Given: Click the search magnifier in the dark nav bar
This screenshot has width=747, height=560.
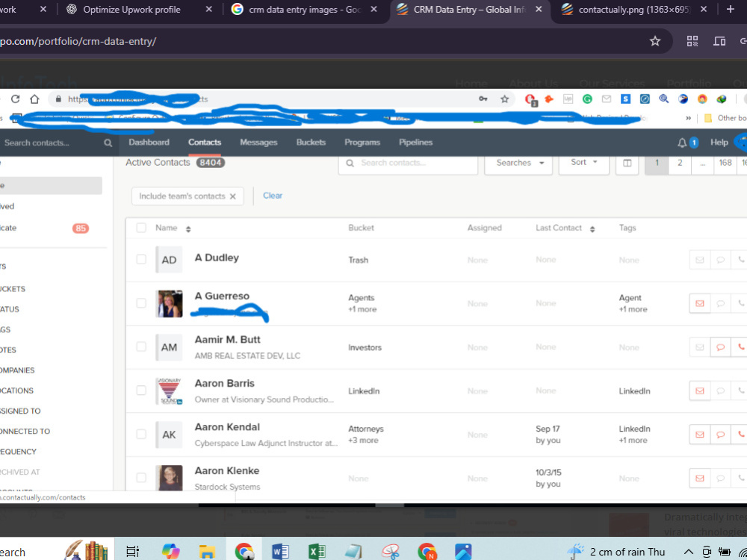Looking at the screenshot, I should 108,143.
